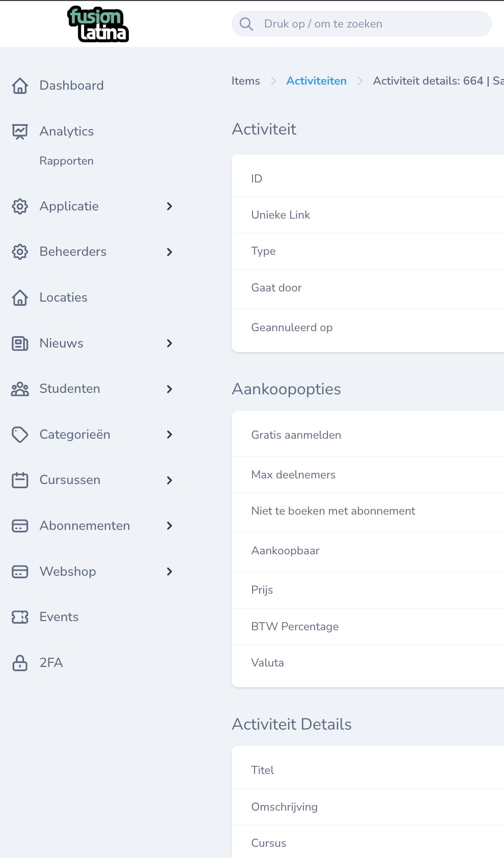This screenshot has width=504, height=858.
Task: Click the Events ticket icon
Action: (x=19, y=616)
